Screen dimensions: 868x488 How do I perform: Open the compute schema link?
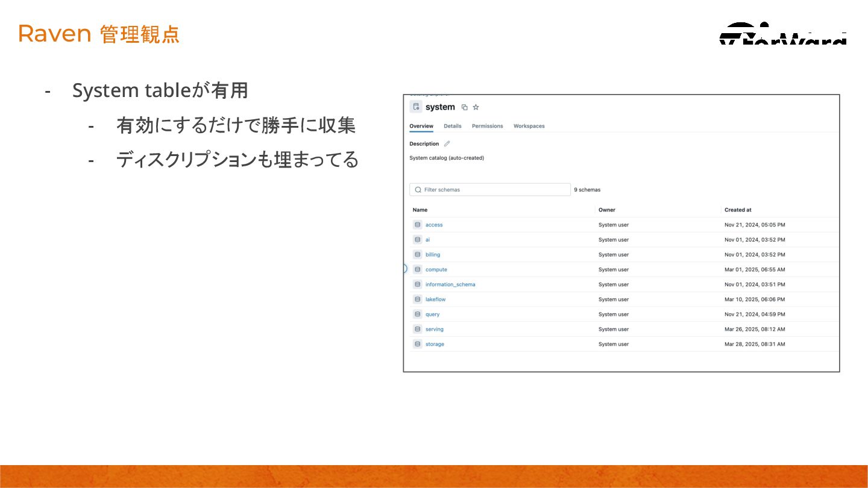click(436, 269)
